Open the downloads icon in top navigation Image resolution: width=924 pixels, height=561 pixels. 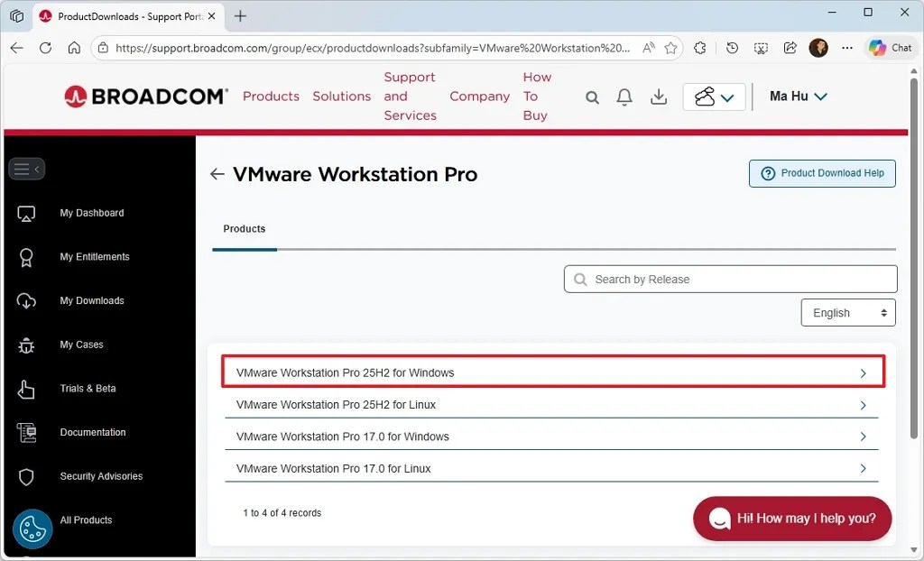coord(658,97)
